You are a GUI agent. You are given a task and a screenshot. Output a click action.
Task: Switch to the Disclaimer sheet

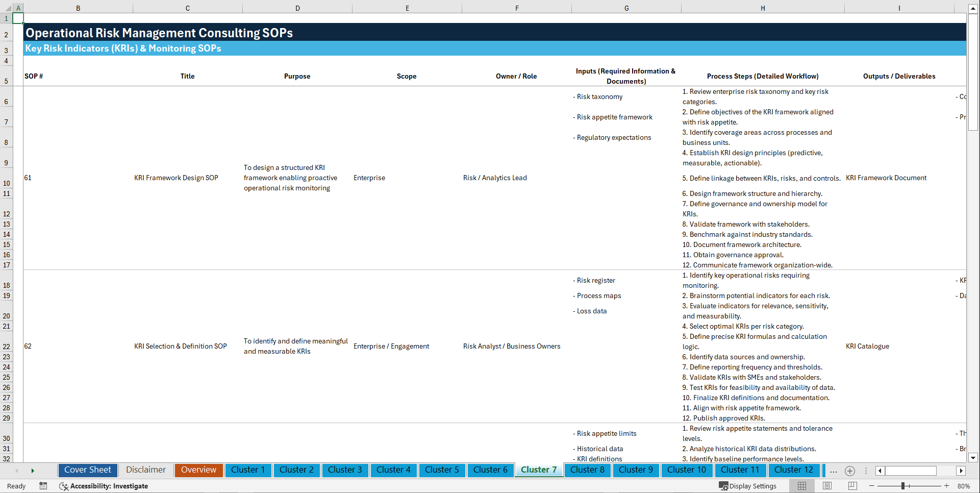pyautogui.click(x=145, y=470)
